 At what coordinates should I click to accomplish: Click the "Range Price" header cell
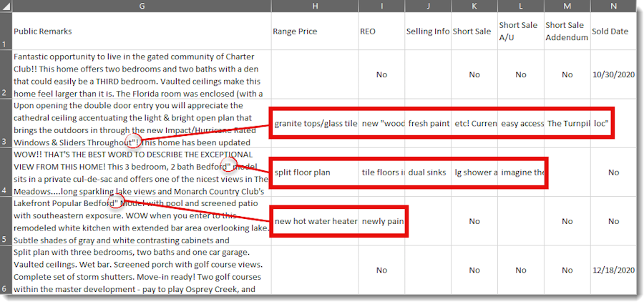[x=315, y=31]
